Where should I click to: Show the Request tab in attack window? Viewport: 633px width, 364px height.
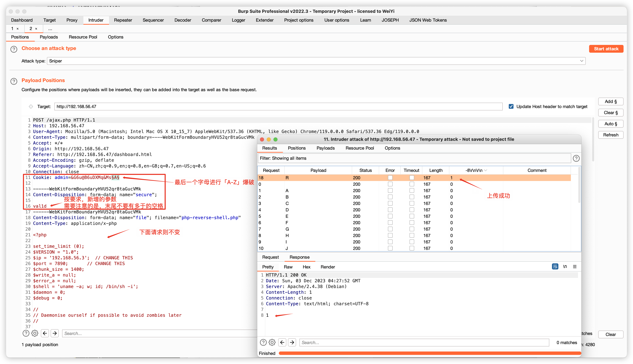coord(270,257)
